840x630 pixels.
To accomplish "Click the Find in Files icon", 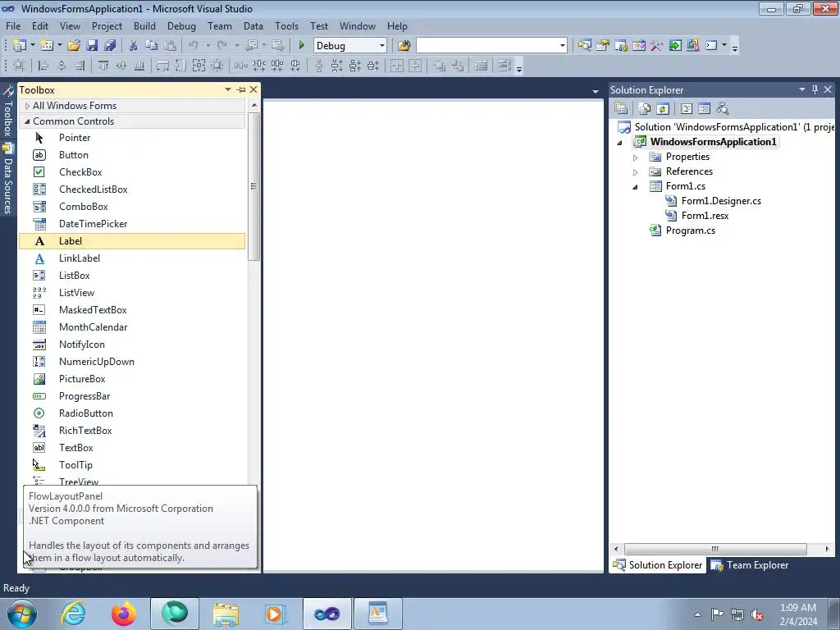I will 404,46.
